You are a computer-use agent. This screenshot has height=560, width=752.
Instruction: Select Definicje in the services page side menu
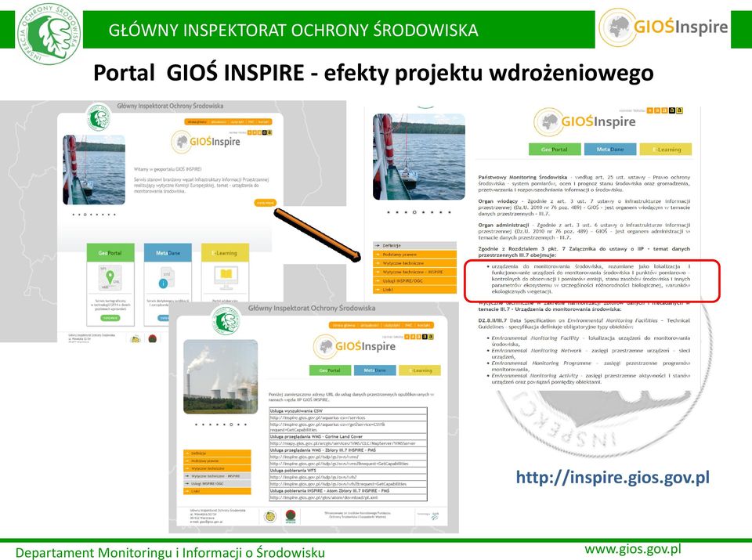click(x=217, y=453)
